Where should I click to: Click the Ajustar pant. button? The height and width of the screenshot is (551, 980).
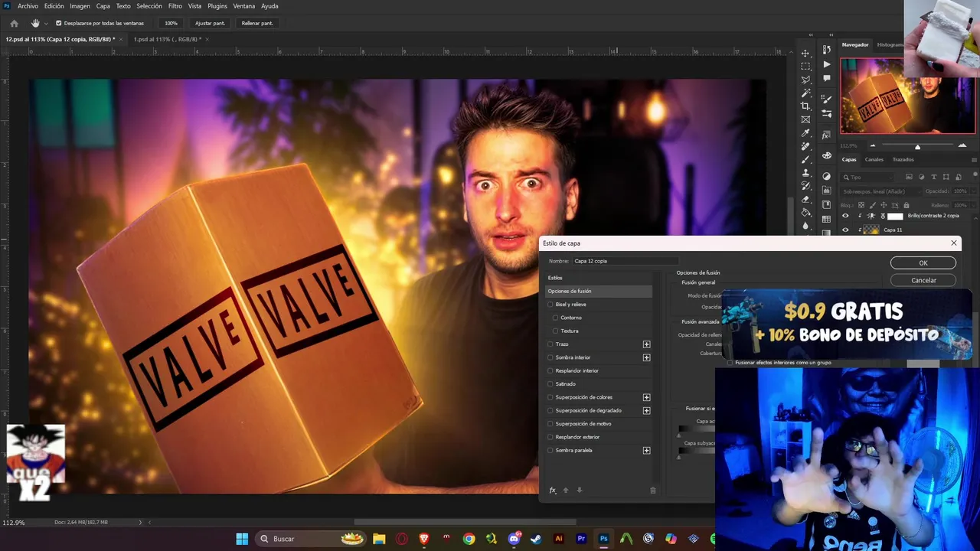coord(208,23)
